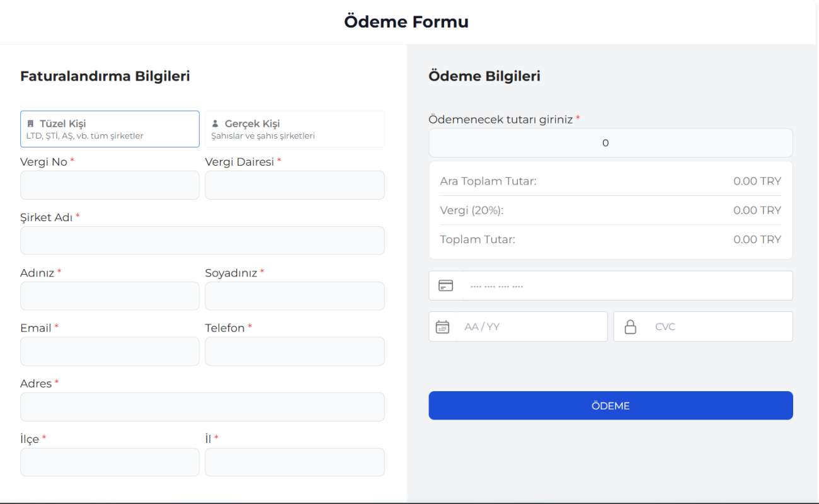This screenshot has width=819, height=504.
Task: Click the padlock icon beside CVC
Action: coord(630,327)
